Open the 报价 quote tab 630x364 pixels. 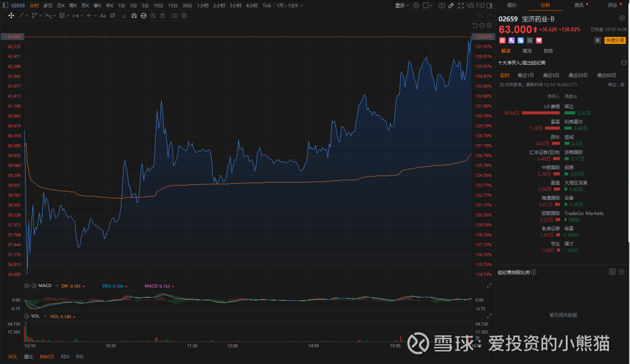pyautogui.click(x=512, y=5)
